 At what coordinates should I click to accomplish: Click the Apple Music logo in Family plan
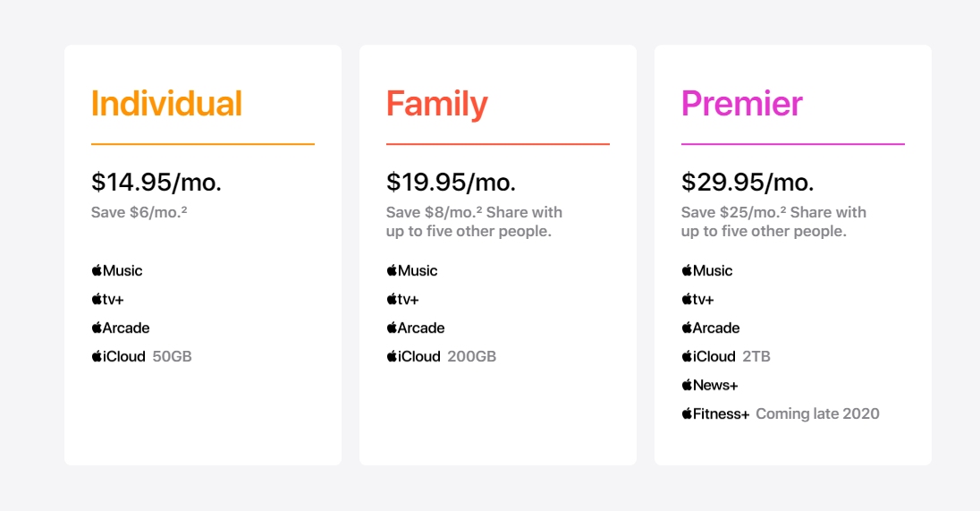coord(412,270)
